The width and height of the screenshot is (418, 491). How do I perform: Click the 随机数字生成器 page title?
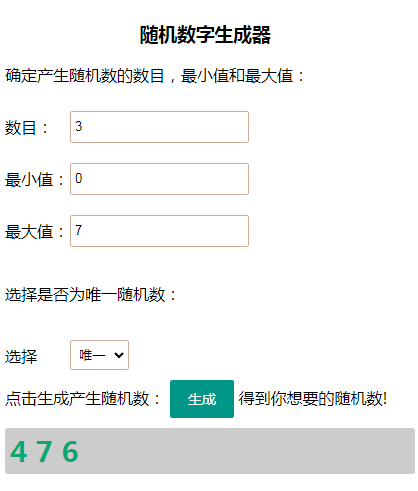205,35
